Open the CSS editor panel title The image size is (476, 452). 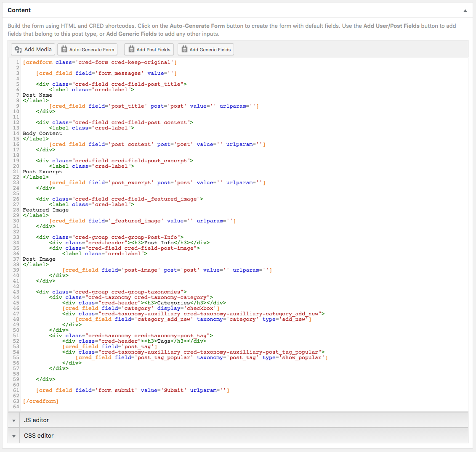tap(39, 436)
